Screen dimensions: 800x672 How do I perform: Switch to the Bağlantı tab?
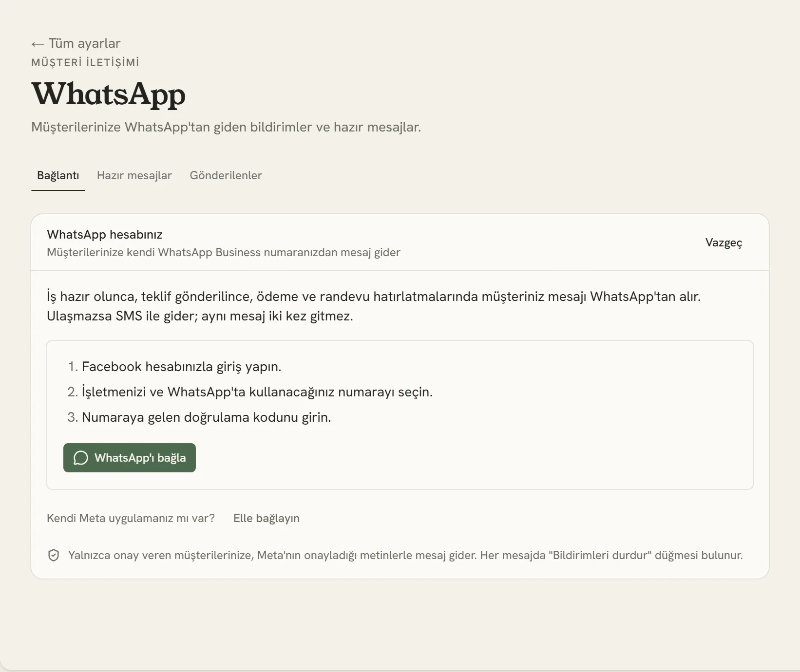pos(58,175)
